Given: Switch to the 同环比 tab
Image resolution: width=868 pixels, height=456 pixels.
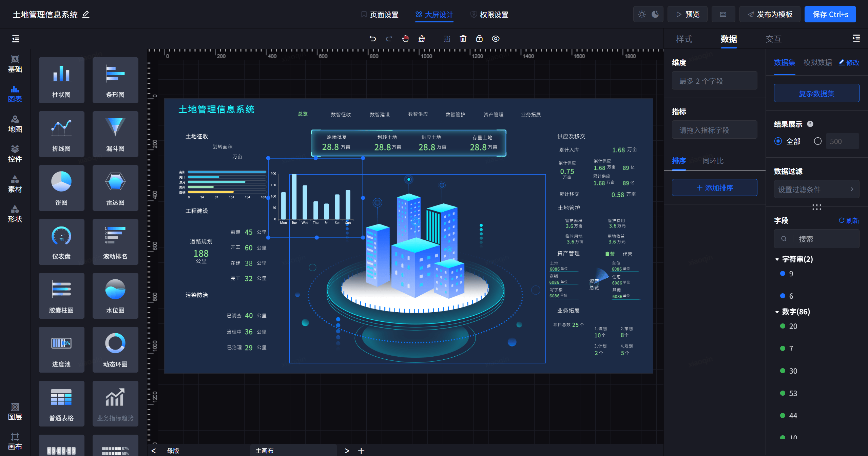Looking at the screenshot, I should pos(713,161).
